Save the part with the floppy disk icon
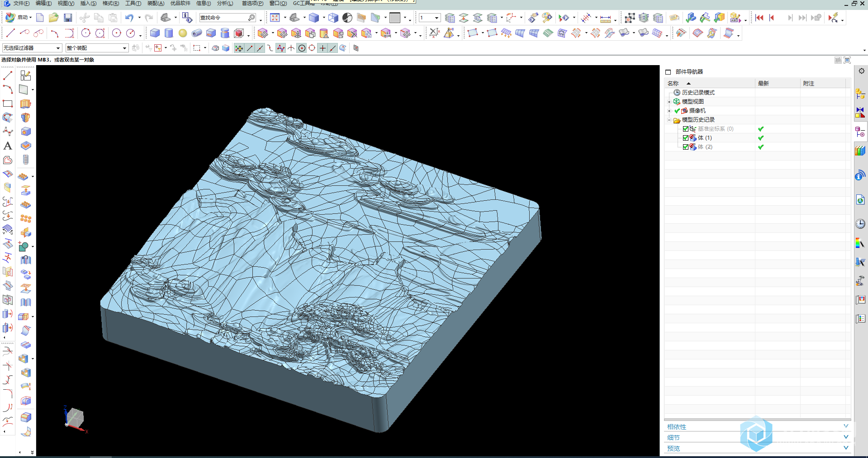868x458 pixels. [x=68, y=18]
